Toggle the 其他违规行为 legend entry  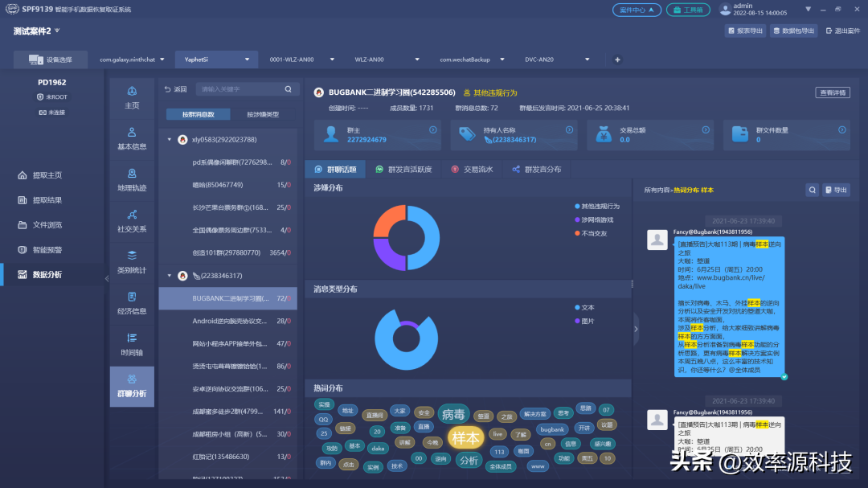[x=596, y=206]
